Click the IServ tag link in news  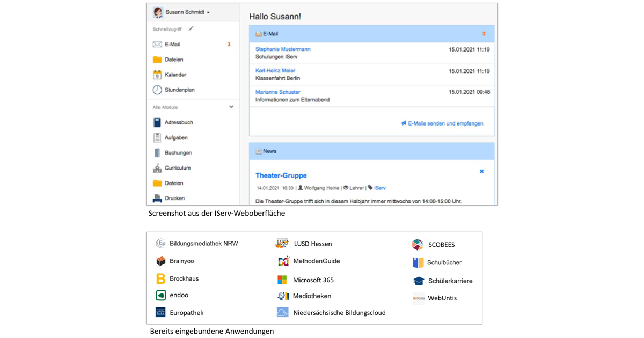point(380,188)
